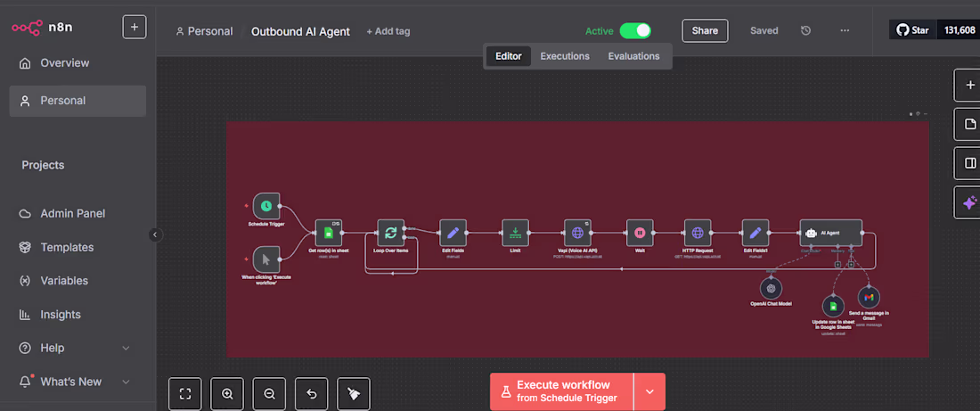
Task: Collapse the left sidebar
Action: pyautogui.click(x=156, y=235)
